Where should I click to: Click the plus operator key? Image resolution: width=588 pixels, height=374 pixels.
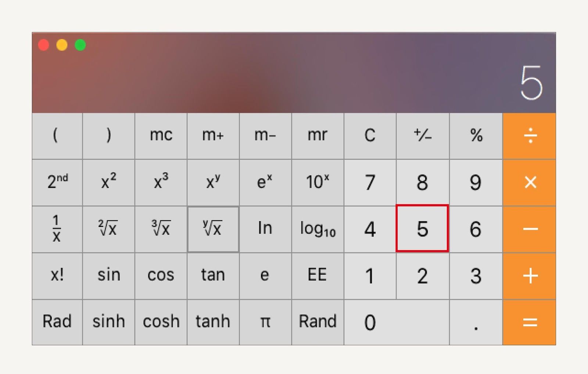pyautogui.click(x=529, y=276)
